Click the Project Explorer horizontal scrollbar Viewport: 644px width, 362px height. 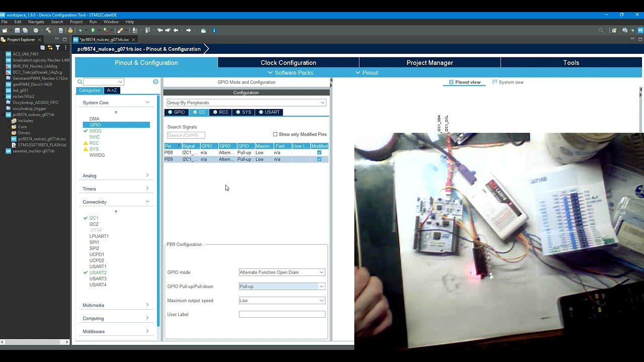[x=35, y=342]
